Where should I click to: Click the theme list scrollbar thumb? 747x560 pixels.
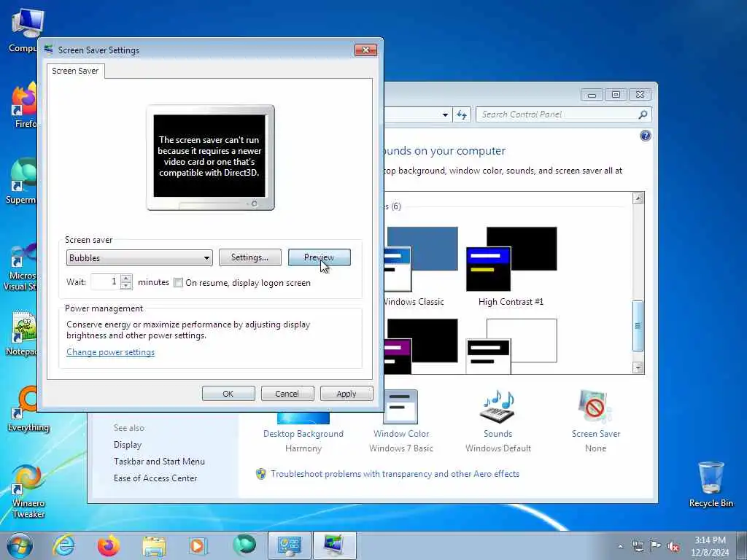tap(638, 326)
